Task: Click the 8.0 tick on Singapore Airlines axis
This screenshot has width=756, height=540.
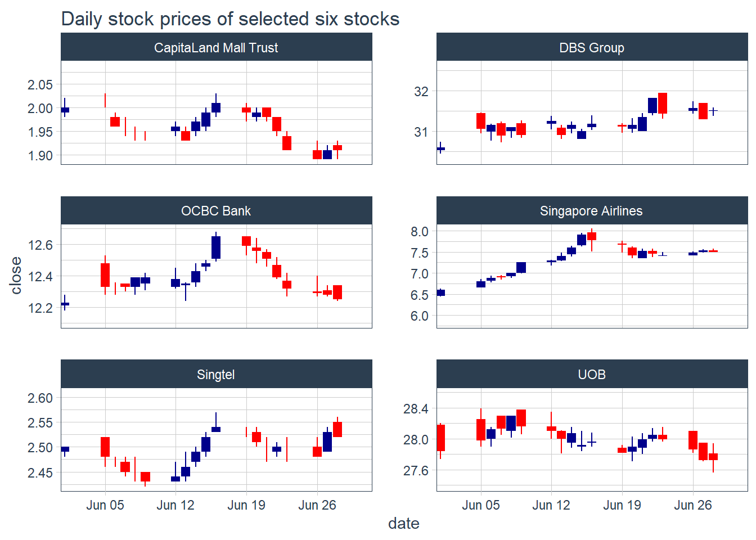Action: [420, 232]
